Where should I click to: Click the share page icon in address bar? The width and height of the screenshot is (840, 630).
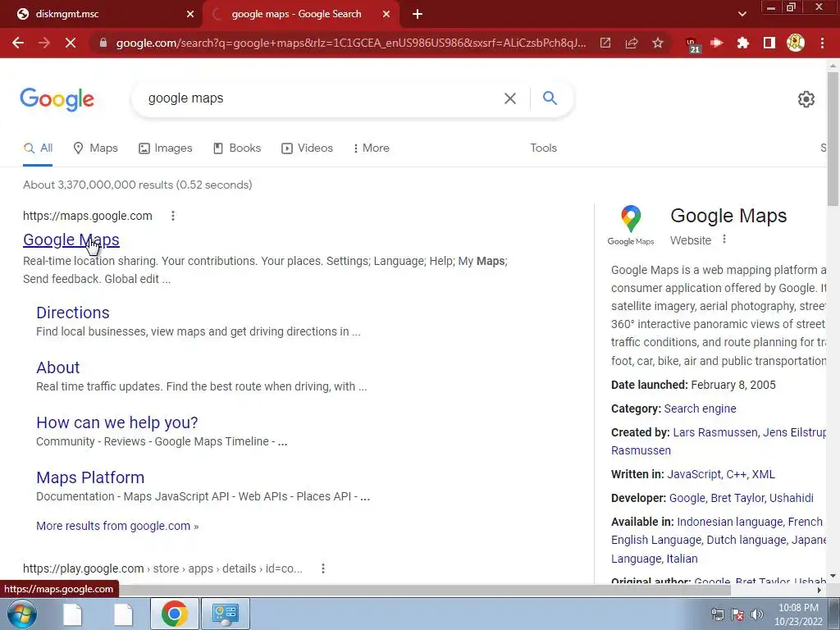point(632,43)
